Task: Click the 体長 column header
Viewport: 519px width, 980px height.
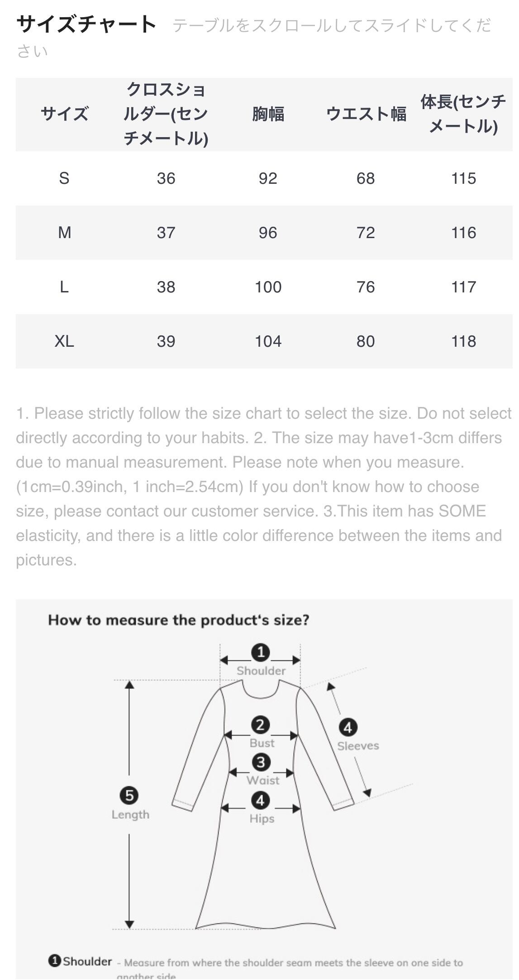Action: coord(463,114)
